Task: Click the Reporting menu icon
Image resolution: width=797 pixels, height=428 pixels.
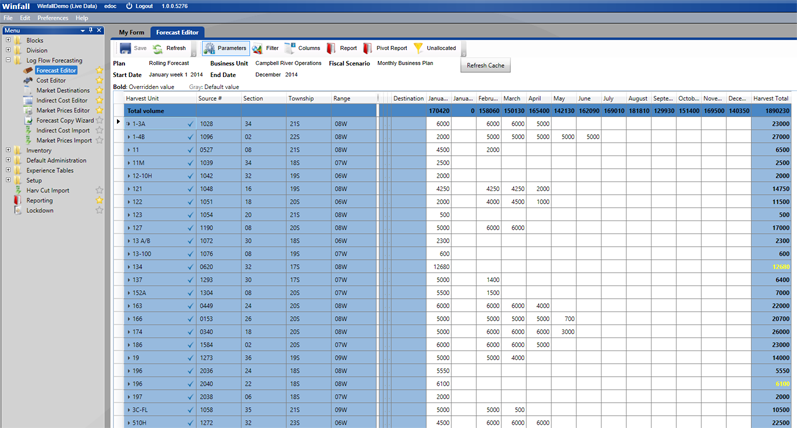Action: click(18, 200)
